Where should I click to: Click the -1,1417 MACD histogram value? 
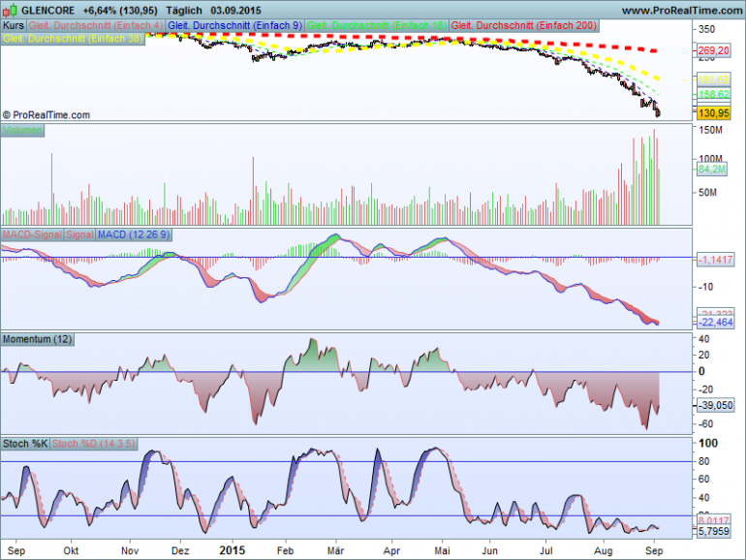715,260
